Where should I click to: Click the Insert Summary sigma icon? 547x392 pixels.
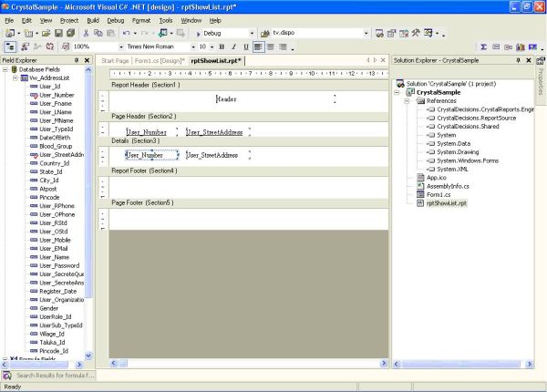483,46
